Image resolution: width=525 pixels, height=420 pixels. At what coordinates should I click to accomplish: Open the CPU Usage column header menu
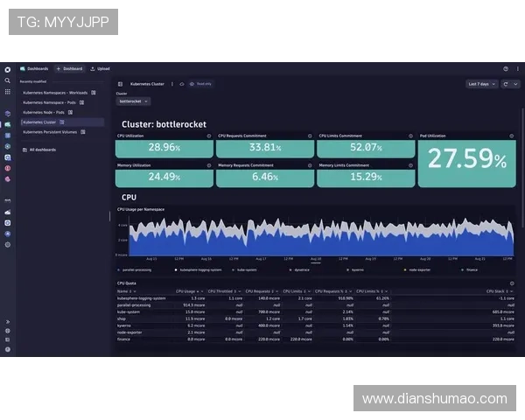click(x=202, y=291)
